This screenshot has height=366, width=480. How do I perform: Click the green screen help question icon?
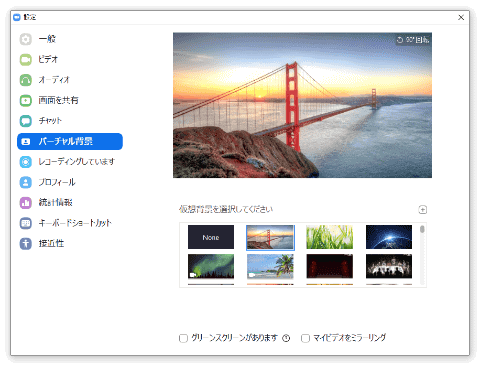[x=286, y=338]
